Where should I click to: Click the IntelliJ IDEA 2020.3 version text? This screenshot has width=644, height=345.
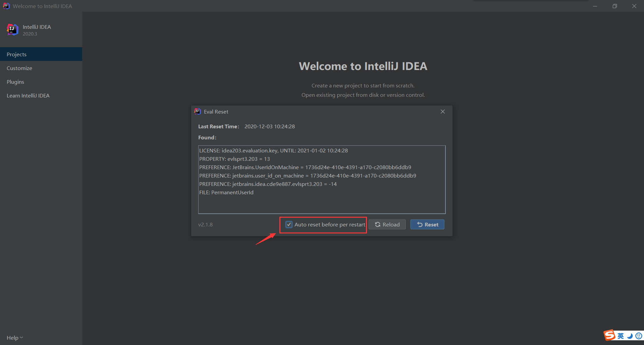click(30, 34)
